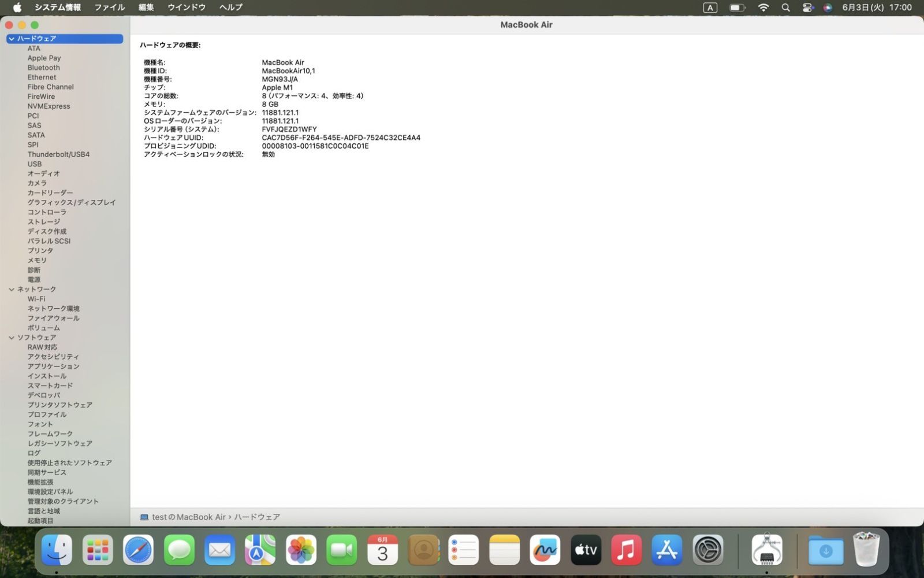Open Photos app in the Dock
924x578 pixels.
[301, 550]
